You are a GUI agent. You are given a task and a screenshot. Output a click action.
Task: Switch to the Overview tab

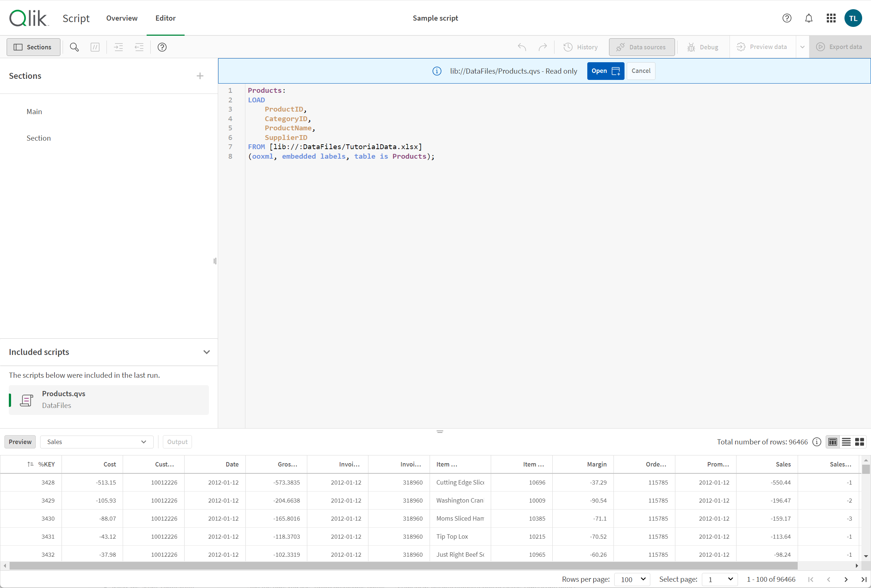pos(122,18)
